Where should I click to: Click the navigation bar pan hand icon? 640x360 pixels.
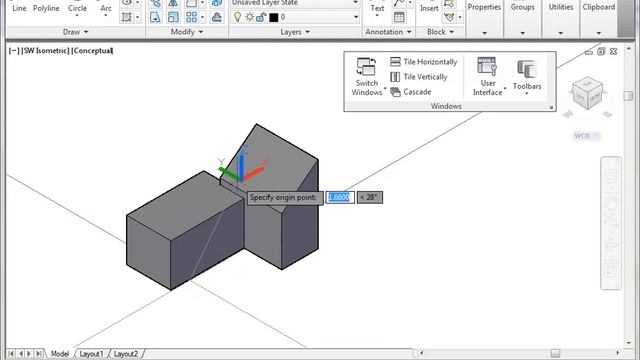[x=611, y=202]
